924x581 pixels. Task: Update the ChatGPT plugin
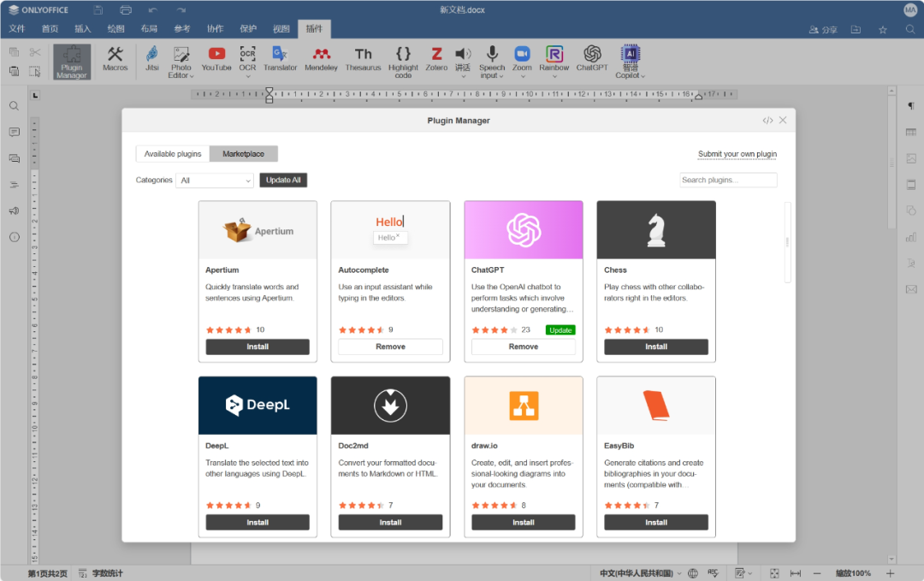(560, 330)
